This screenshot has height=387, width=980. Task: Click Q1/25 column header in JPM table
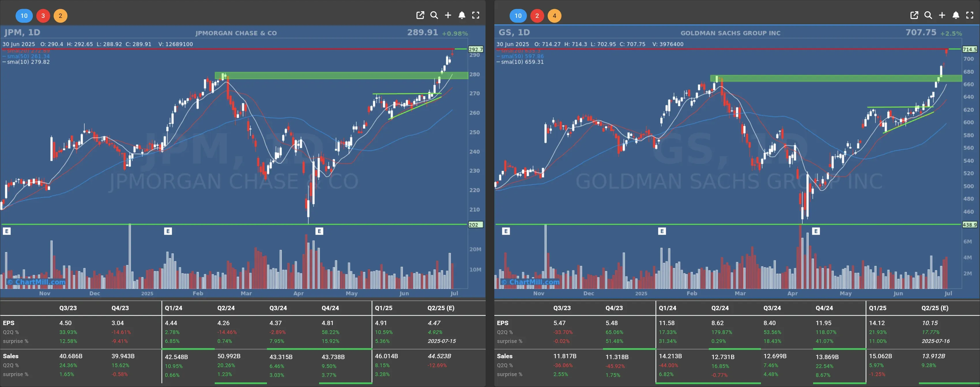pyautogui.click(x=383, y=308)
